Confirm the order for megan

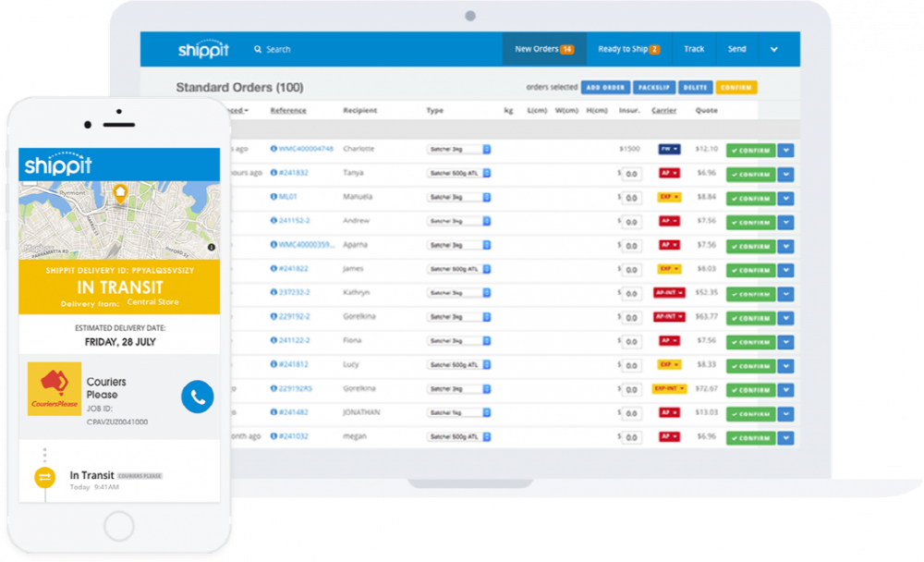(x=750, y=437)
